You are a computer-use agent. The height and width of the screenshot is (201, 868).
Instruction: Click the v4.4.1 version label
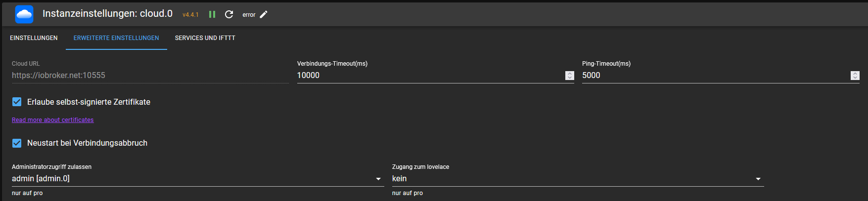[x=190, y=15]
